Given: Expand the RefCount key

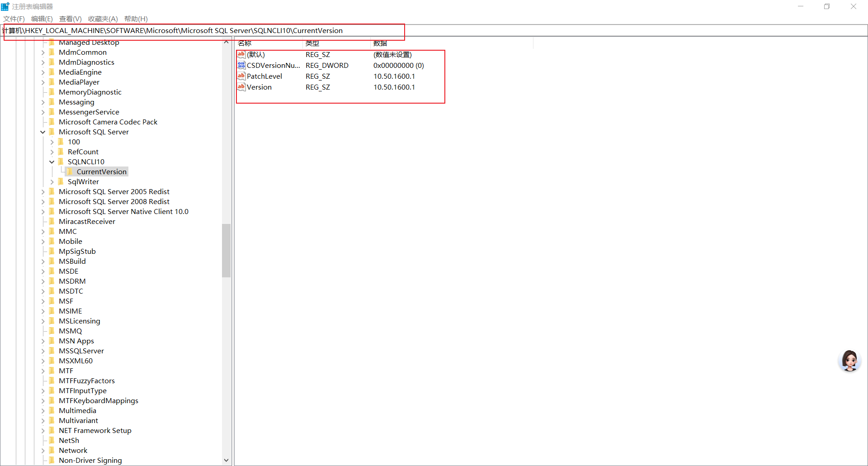Looking at the screenshot, I should (52, 152).
